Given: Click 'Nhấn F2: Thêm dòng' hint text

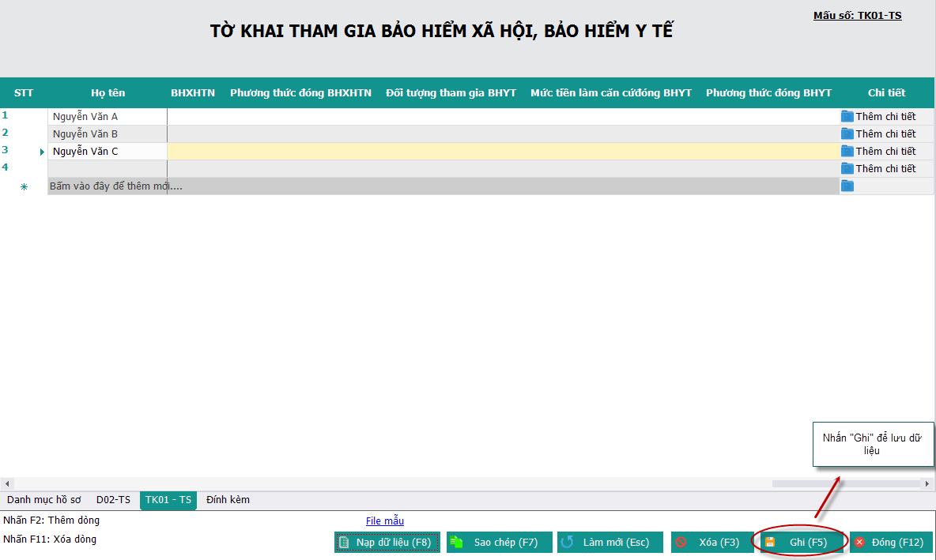Looking at the screenshot, I should 51,520.
